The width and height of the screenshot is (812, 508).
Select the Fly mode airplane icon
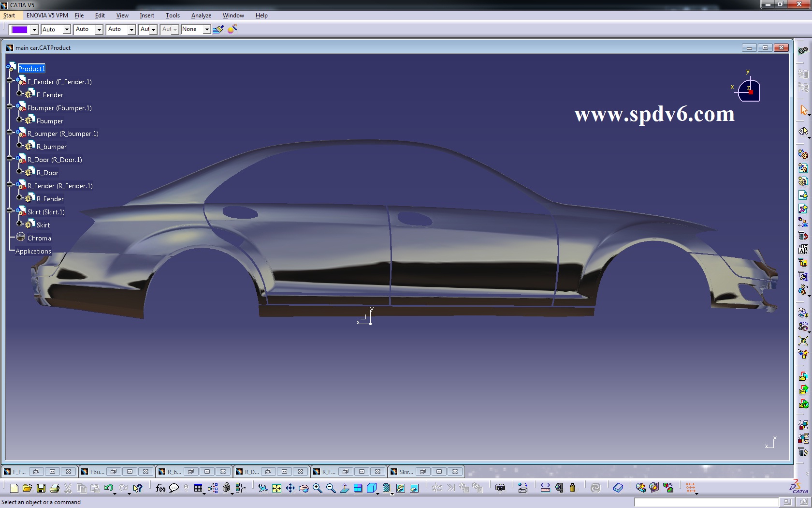pyautogui.click(x=263, y=488)
